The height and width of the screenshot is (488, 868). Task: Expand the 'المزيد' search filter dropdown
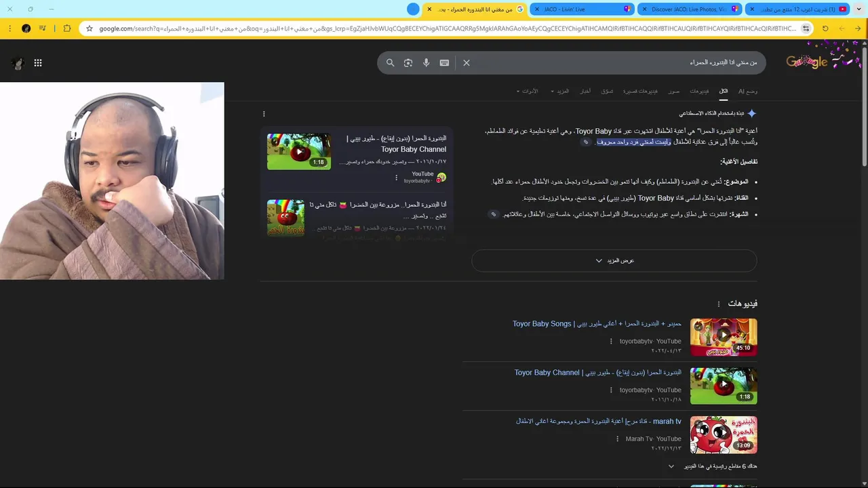[x=560, y=91]
